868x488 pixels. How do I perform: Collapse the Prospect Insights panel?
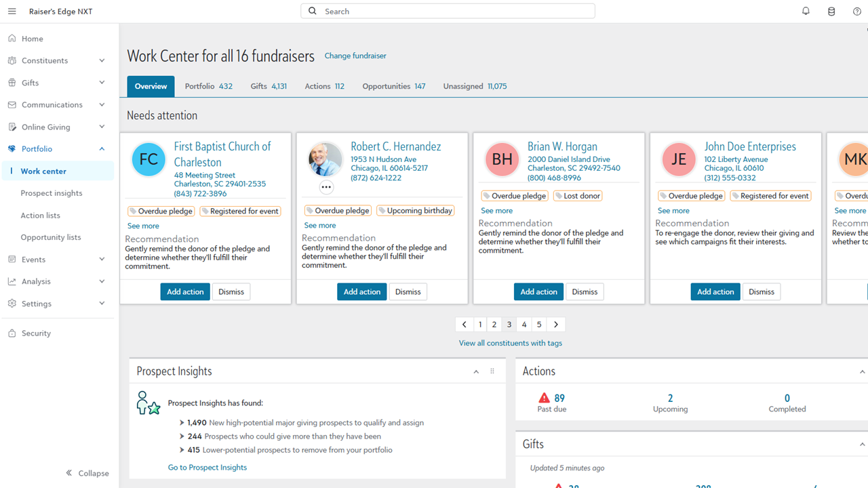click(476, 371)
